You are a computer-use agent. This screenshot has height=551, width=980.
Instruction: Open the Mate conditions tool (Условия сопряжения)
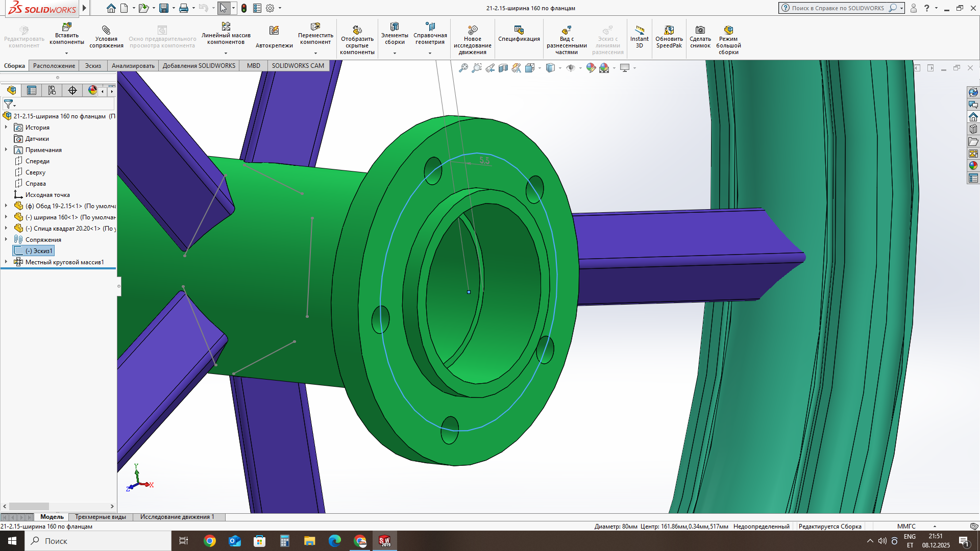[x=106, y=30]
